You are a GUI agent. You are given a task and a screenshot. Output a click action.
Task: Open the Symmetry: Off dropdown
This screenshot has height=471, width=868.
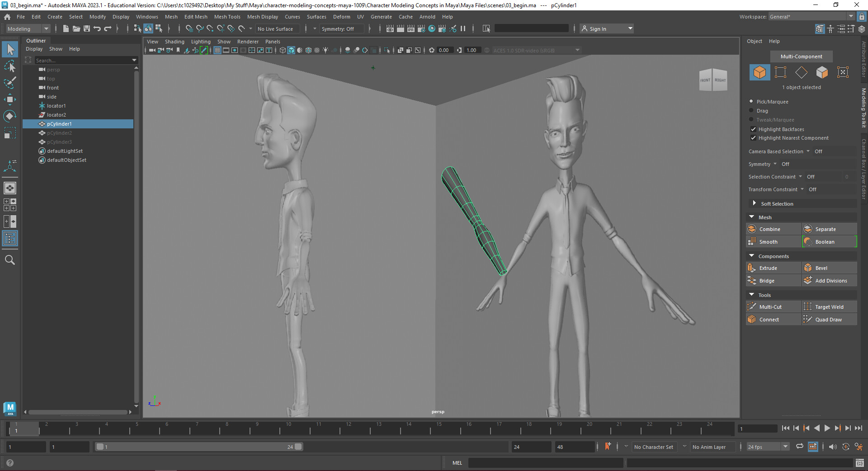pyautogui.click(x=341, y=28)
